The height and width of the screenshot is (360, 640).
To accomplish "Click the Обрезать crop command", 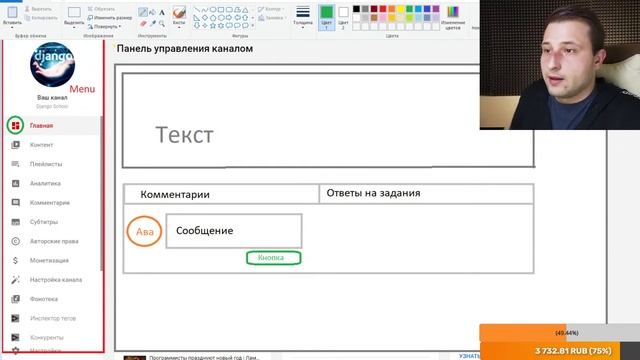I will point(102,9).
